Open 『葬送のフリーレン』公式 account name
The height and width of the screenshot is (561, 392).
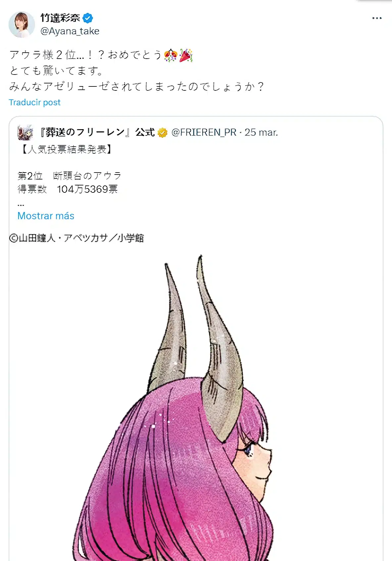(x=97, y=132)
